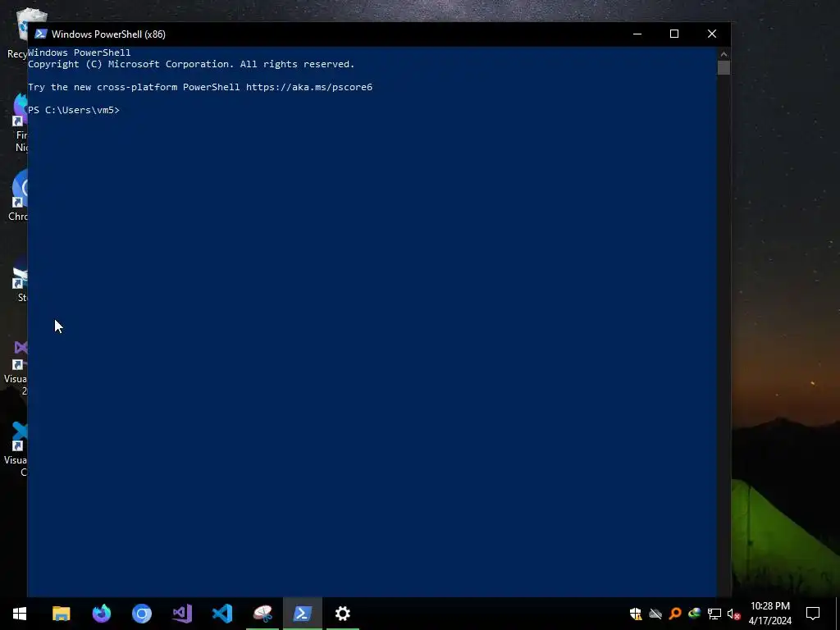Image resolution: width=840 pixels, height=630 pixels.
Task: Click the Internet Download Manager tray icon
Action: pos(694,614)
